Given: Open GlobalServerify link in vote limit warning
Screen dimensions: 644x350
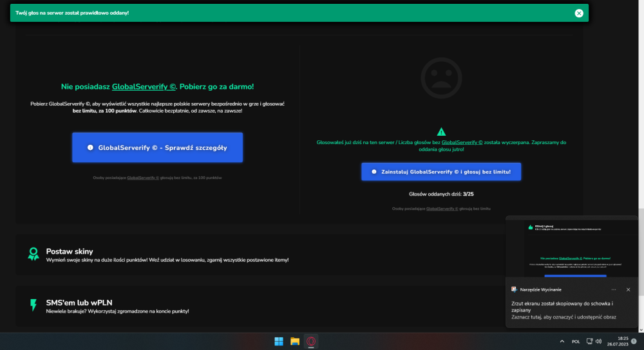Looking at the screenshot, I should (462, 142).
